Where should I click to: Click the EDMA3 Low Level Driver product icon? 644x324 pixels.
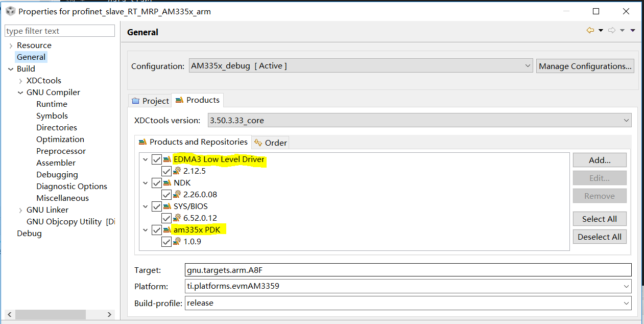[168, 159]
